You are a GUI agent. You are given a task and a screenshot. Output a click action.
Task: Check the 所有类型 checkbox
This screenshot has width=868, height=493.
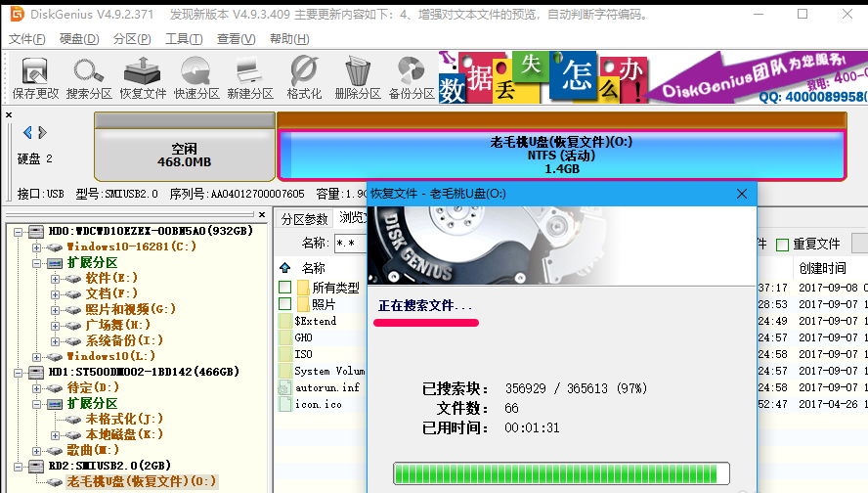[285, 288]
